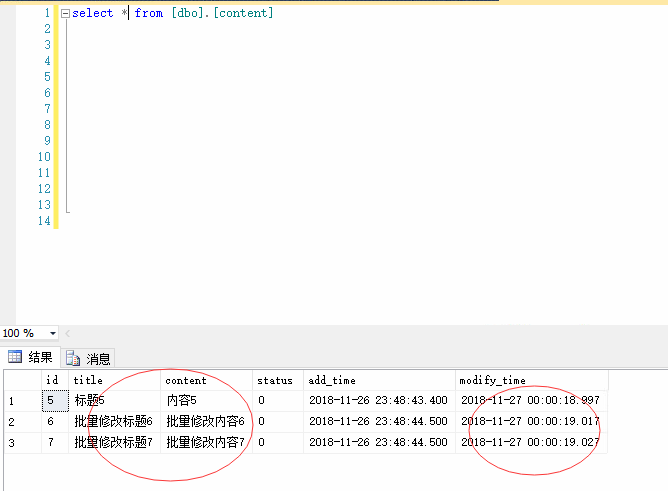
Task: Select the title column header
Action: [115, 380]
